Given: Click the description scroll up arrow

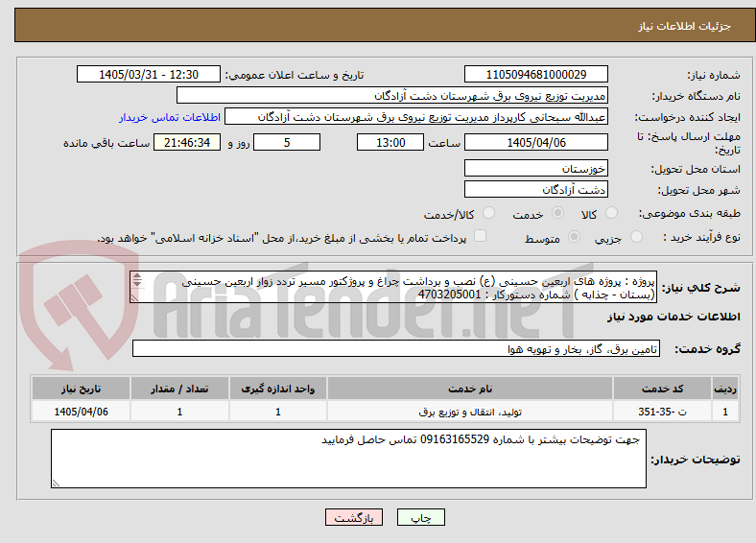Looking at the screenshot, I should click(x=137, y=276).
